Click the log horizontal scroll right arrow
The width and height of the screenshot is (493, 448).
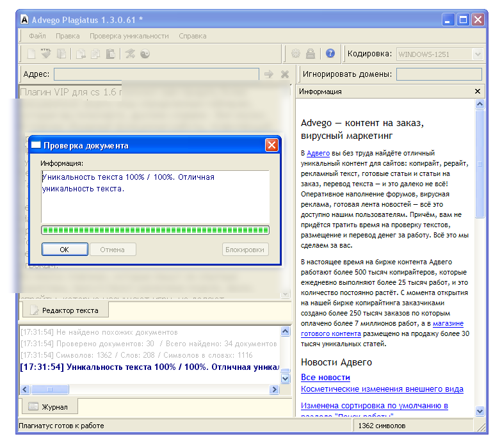click(x=274, y=390)
